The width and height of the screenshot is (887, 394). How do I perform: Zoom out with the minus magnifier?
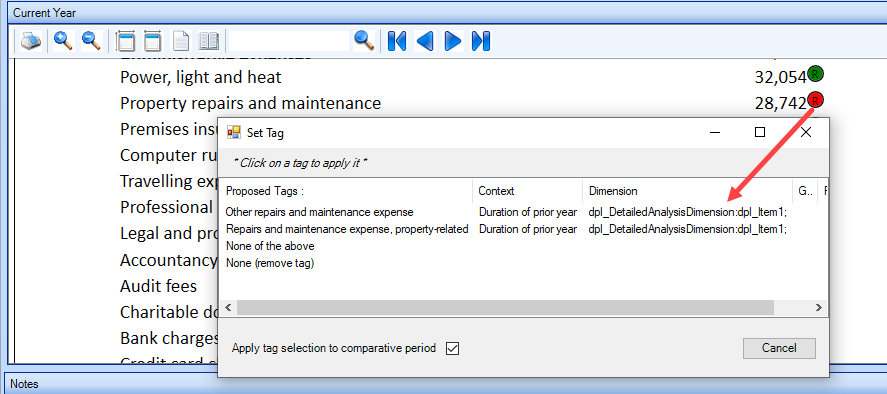click(x=91, y=41)
